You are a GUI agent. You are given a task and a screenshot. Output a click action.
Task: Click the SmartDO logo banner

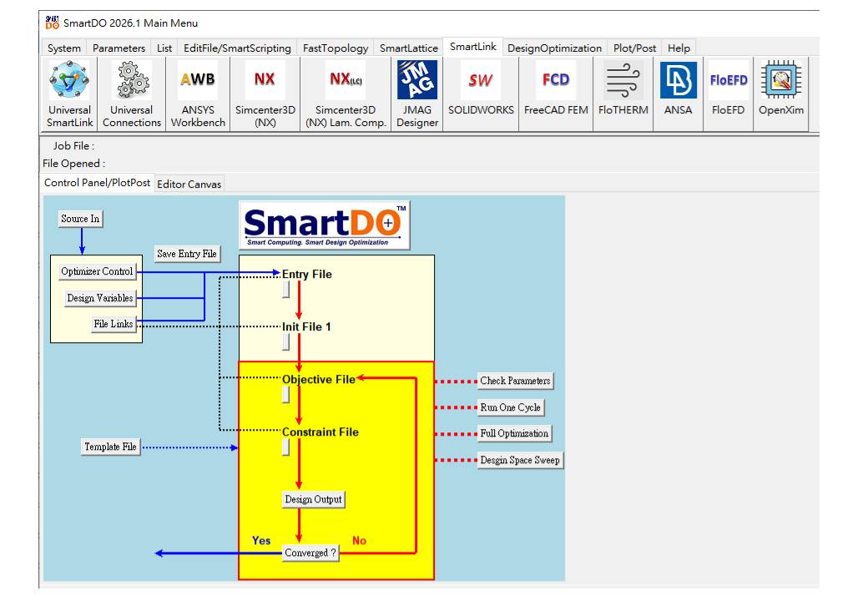pos(325,225)
